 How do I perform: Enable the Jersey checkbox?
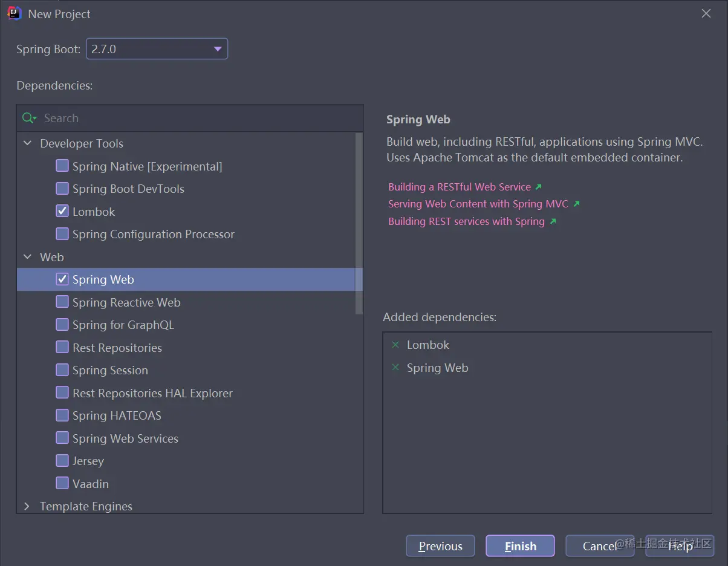(x=62, y=461)
